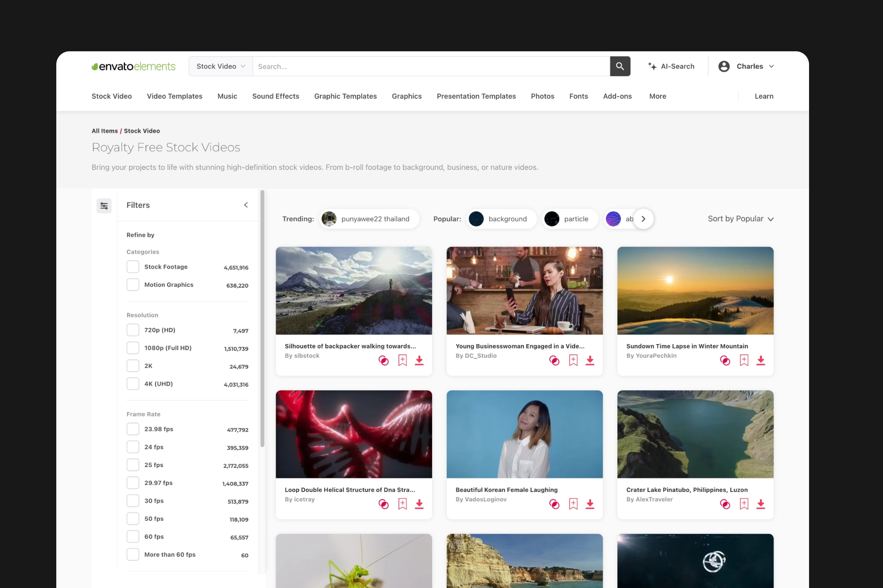Click the Envato Elements logo

pos(134,66)
